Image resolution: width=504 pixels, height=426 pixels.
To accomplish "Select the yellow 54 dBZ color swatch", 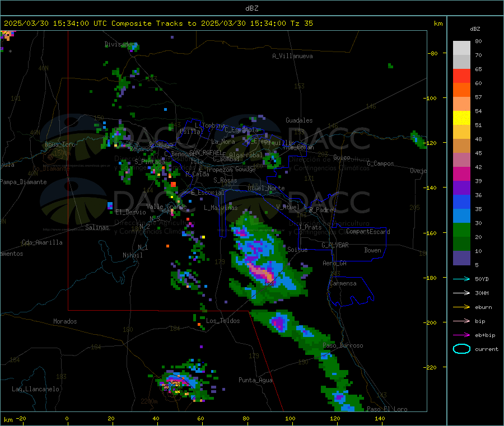I will point(461,118).
